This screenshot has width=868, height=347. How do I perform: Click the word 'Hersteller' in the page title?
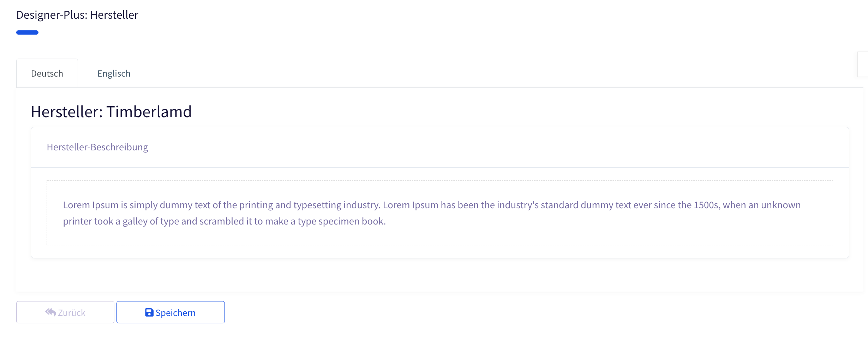(114, 15)
